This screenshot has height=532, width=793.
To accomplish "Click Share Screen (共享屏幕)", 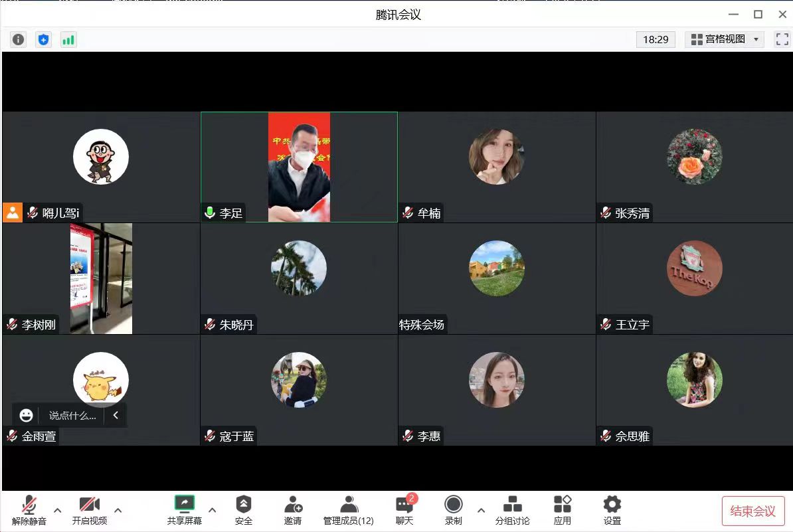I will [x=185, y=510].
